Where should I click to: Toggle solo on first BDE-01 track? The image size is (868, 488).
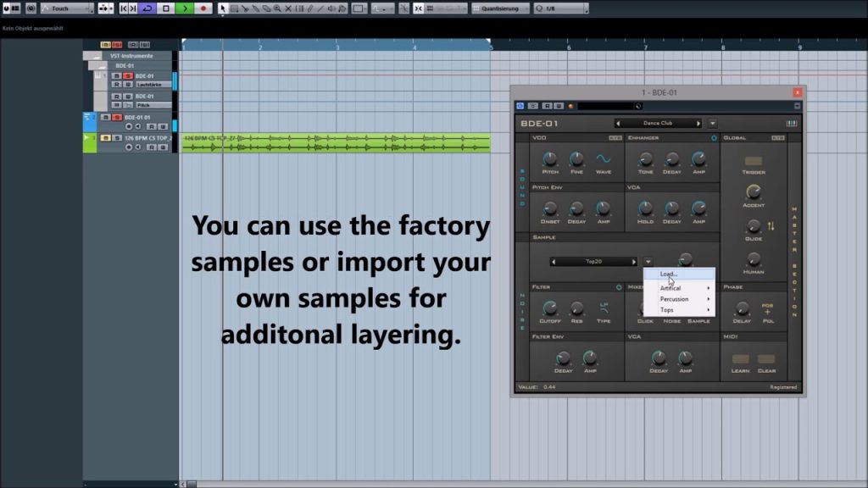128,75
